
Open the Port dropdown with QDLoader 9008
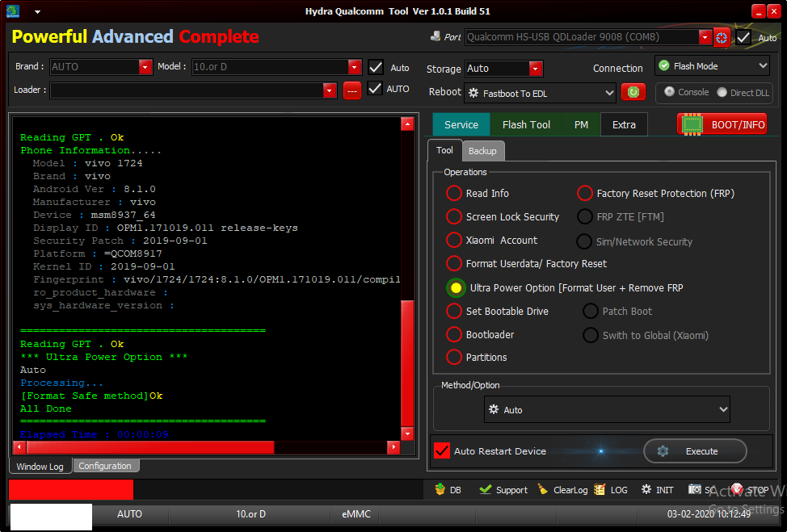tap(588, 37)
